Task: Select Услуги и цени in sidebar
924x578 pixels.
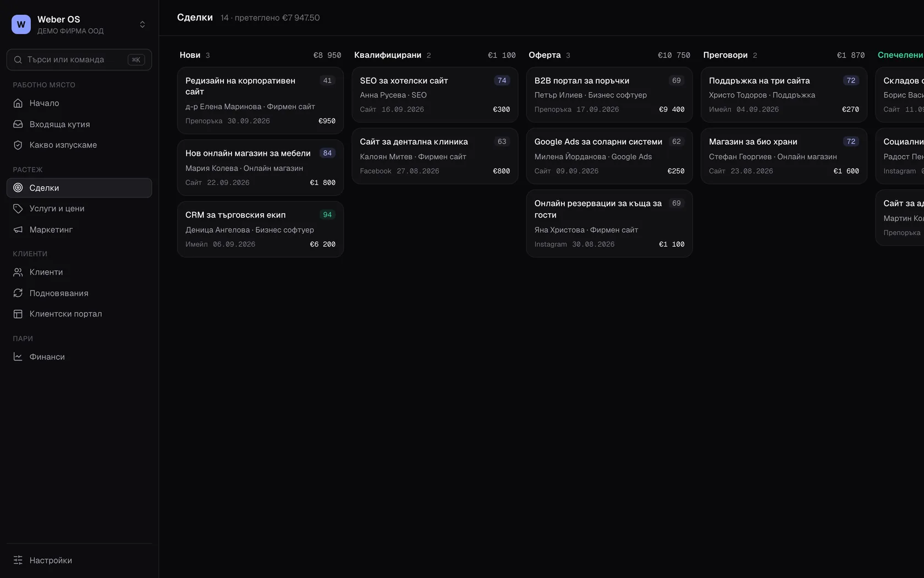Action: tap(79, 209)
